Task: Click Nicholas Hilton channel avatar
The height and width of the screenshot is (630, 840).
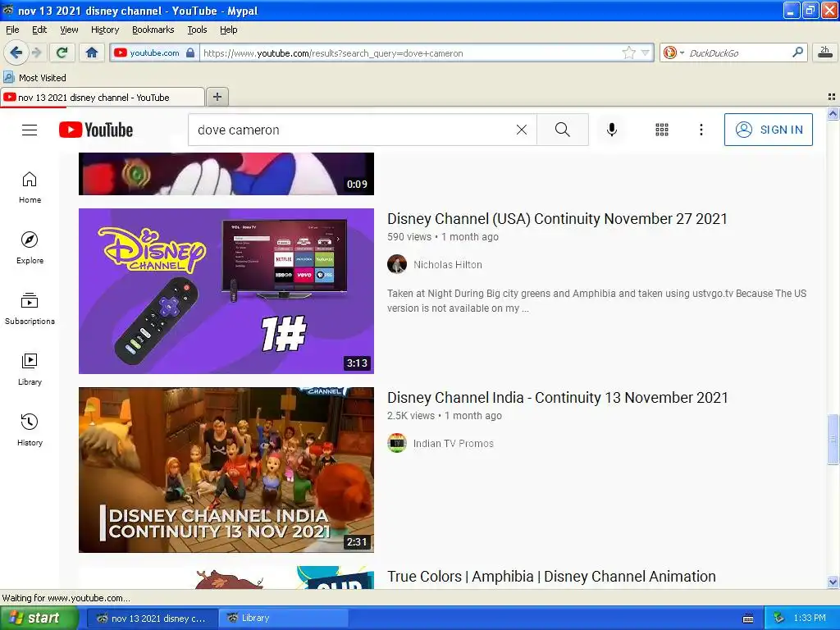Action: point(397,264)
